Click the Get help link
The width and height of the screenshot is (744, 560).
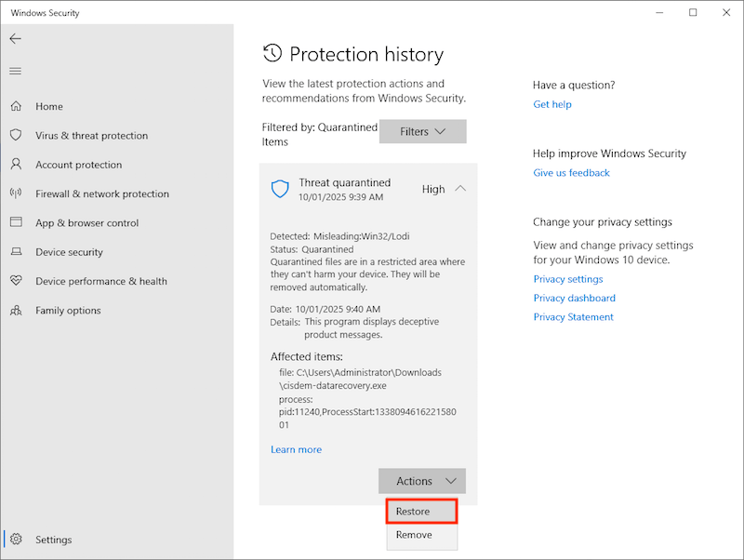point(552,104)
